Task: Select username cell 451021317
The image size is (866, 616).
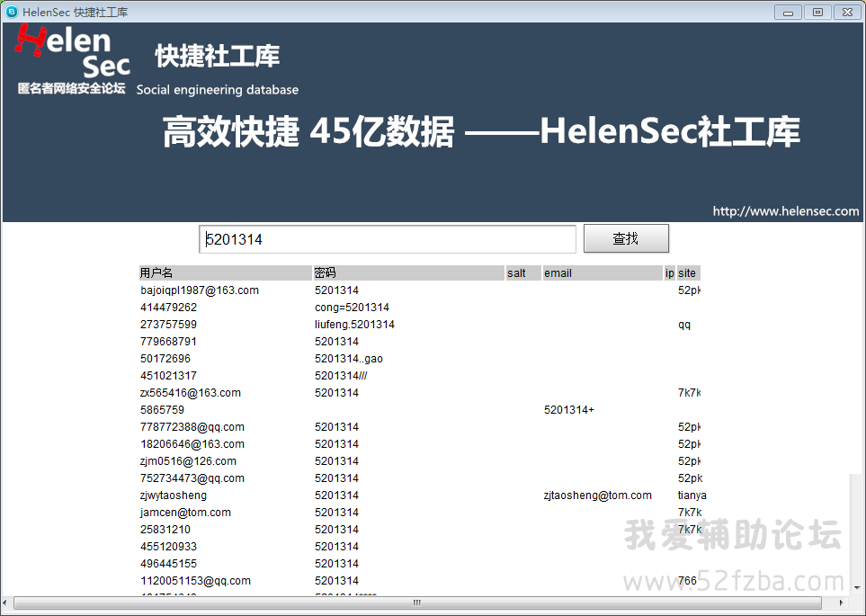Action: coord(168,376)
